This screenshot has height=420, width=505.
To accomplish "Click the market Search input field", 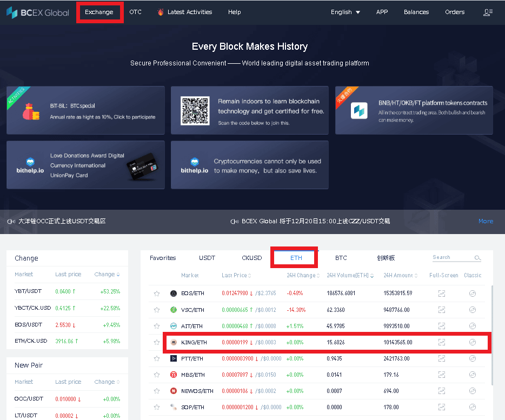I will 453,257.
